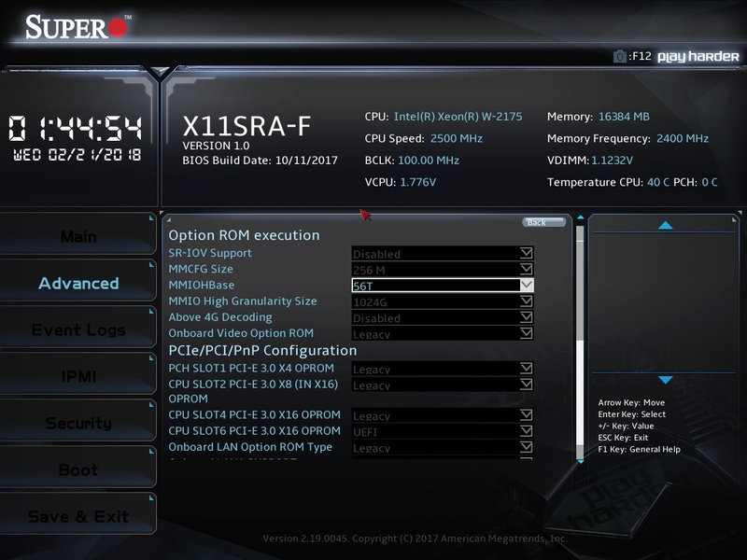This screenshot has height=560, width=747.
Task: Click the VCPU 1.776V value
Action: click(x=417, y=182)
